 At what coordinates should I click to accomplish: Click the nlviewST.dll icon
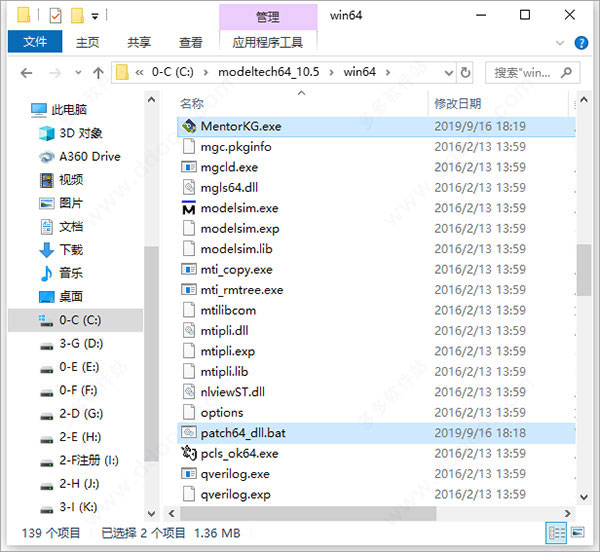pos(189,392)
